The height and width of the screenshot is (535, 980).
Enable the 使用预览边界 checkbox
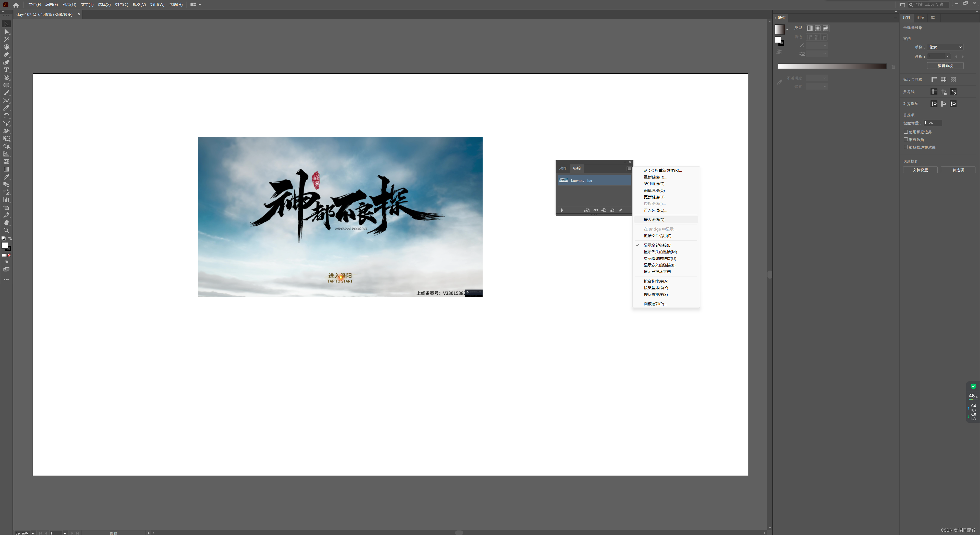(906, 132)
